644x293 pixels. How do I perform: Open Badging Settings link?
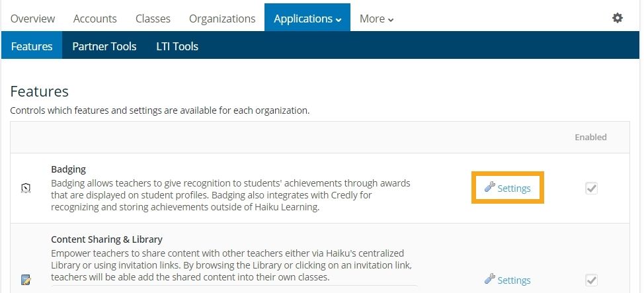tap(514, 188)
